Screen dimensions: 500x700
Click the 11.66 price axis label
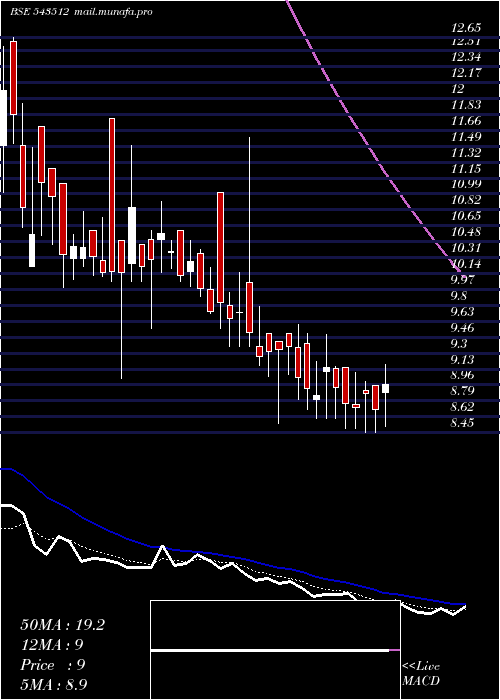point(467,121)
